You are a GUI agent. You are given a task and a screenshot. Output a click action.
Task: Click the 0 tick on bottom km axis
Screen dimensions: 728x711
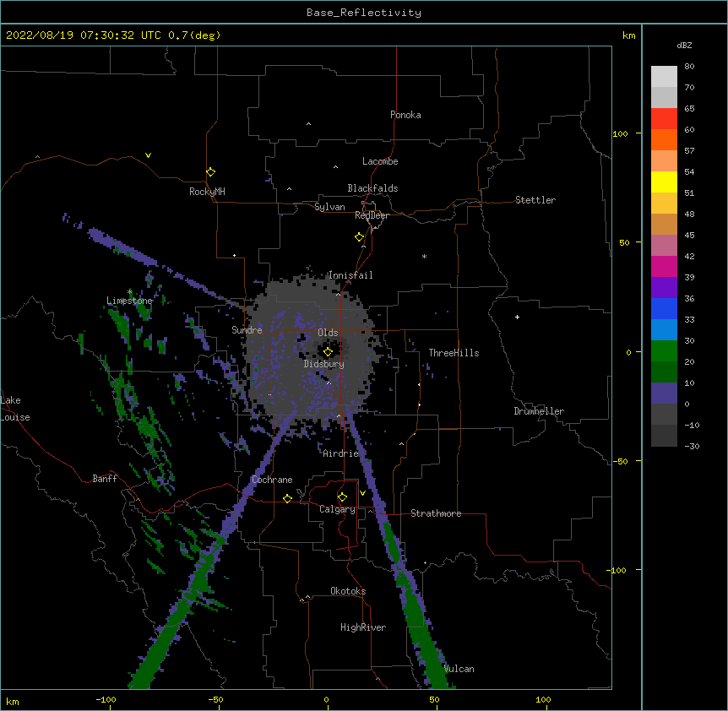click(326, 699)
